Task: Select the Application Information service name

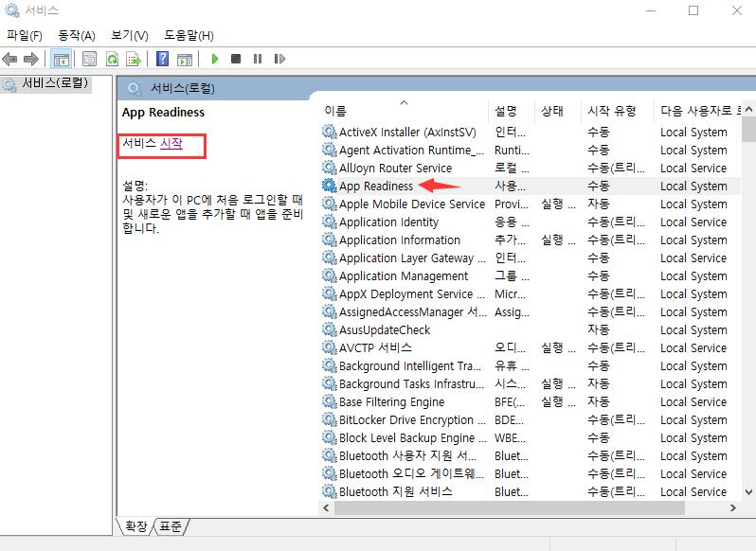Action: [400, 240]
